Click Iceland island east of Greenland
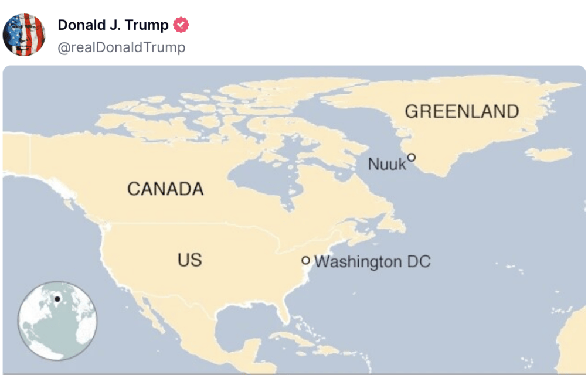The height and width of the screenshot is (375, 588). [548, 155]
